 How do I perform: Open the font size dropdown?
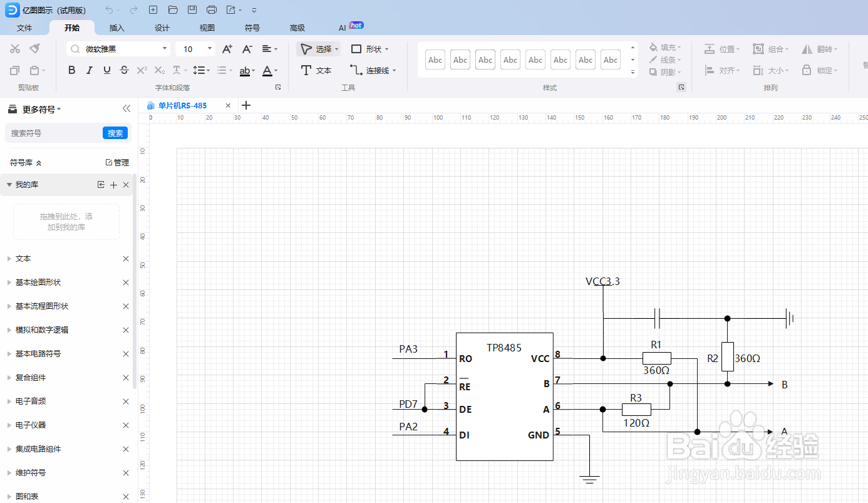coord(195,49)
